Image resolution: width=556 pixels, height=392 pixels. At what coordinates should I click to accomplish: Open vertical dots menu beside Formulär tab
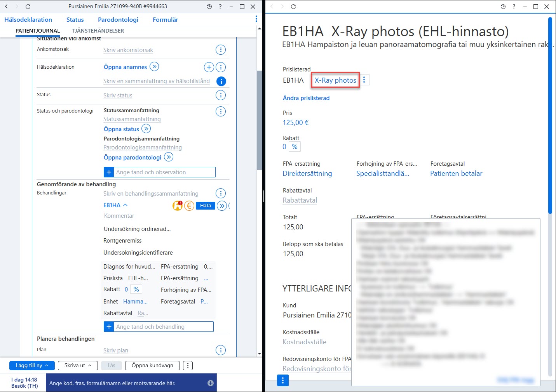[256, 19]
